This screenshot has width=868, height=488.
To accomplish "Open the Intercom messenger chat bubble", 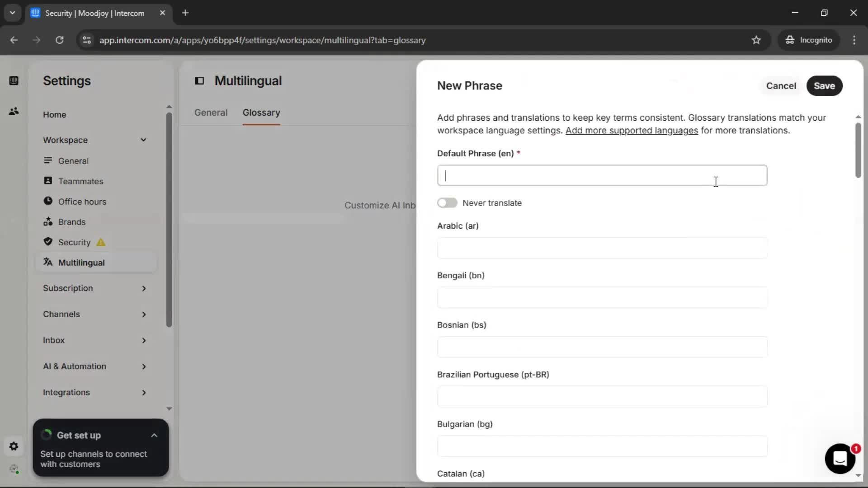I will (x=840, y=459).
